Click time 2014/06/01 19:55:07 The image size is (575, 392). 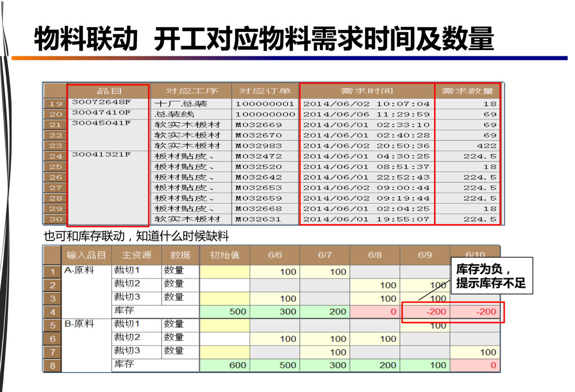point(367,219)
